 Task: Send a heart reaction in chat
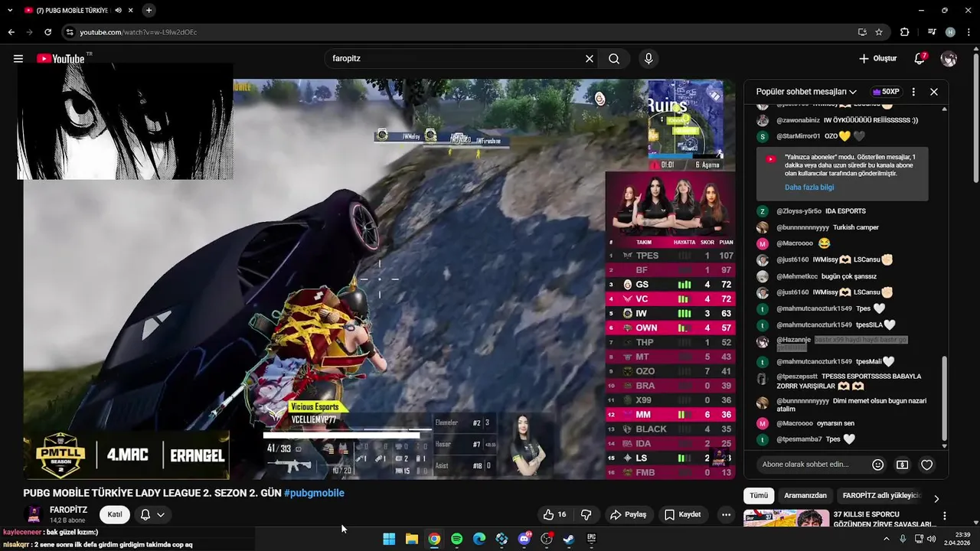(x=926, y=465)
